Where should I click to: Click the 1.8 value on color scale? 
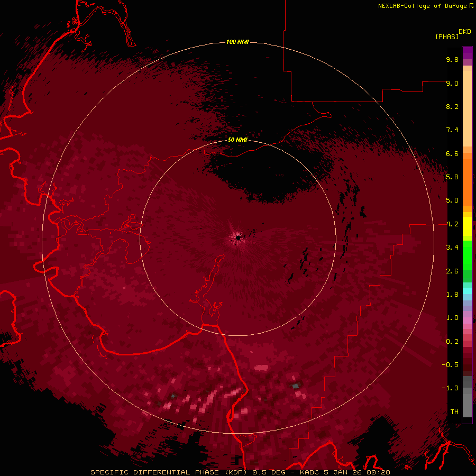pos(452,295)
